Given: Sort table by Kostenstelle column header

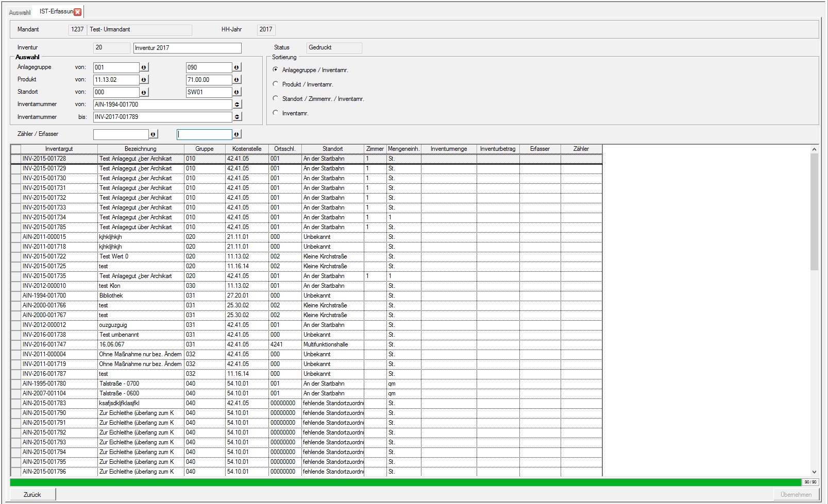Looking at the screenshot, I should 246,149.
